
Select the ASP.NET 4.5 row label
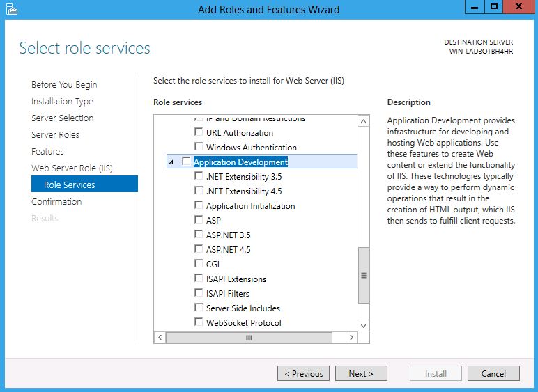(x=228, y=250)
